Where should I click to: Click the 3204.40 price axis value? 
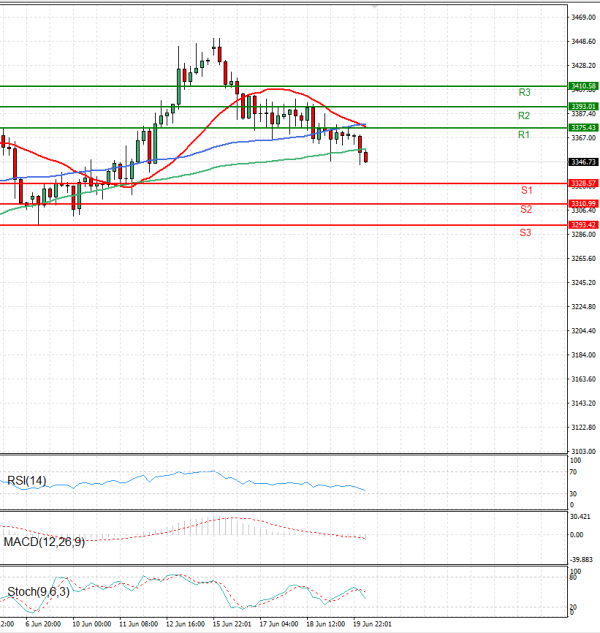point(583,331)
